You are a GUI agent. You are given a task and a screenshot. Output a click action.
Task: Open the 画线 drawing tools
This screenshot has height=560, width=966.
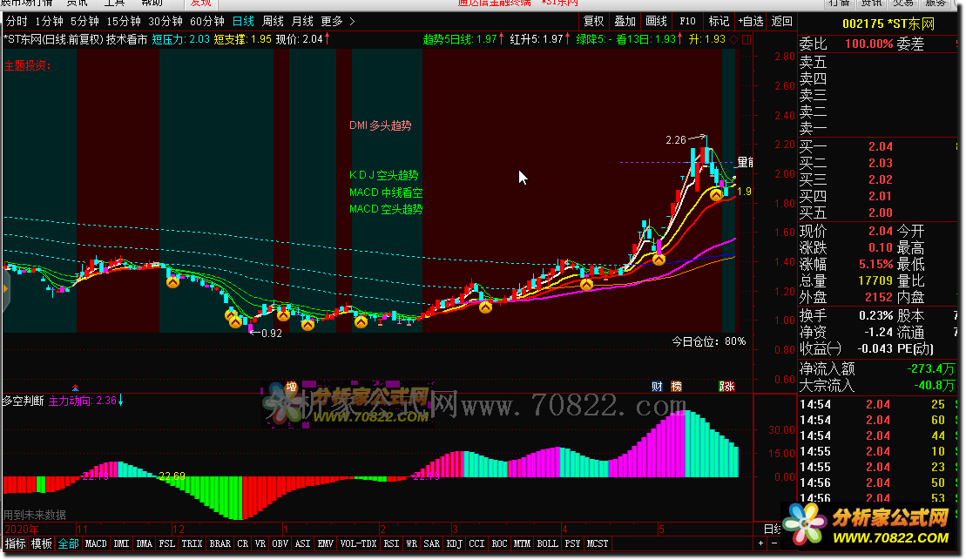point(656,22)
